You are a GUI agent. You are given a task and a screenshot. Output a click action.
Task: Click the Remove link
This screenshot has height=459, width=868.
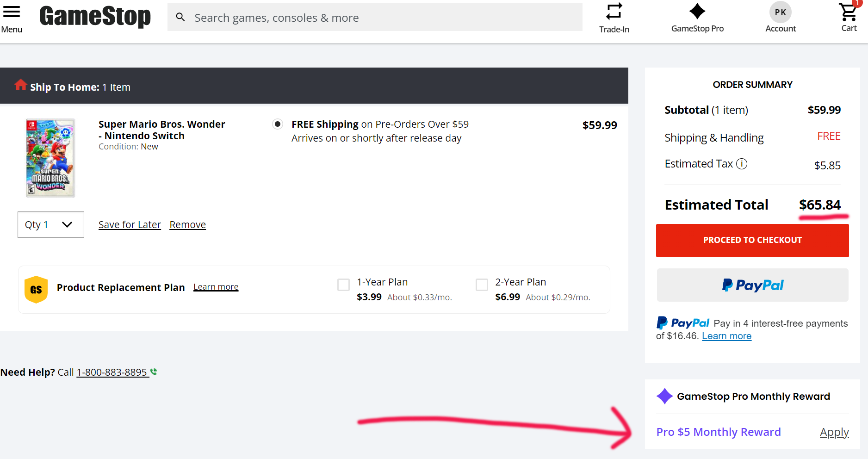coord(187,225)
